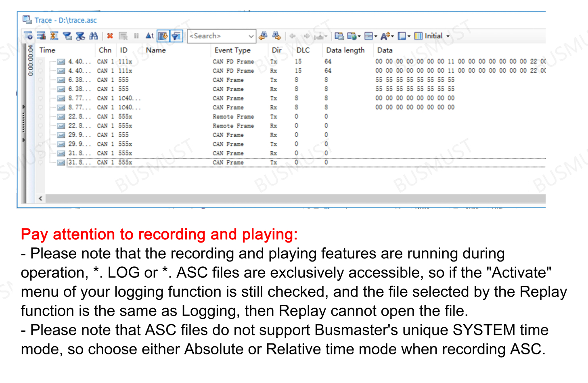Open the Search combo box dropdown arrow
Screen dimensions: 588x383
click(251, 36)
